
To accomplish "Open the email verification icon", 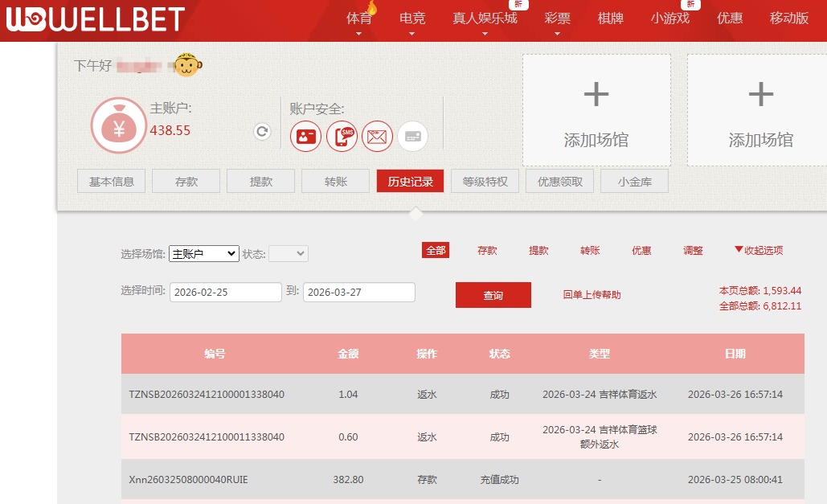I will pyautogui.click(x=377, y=136).
